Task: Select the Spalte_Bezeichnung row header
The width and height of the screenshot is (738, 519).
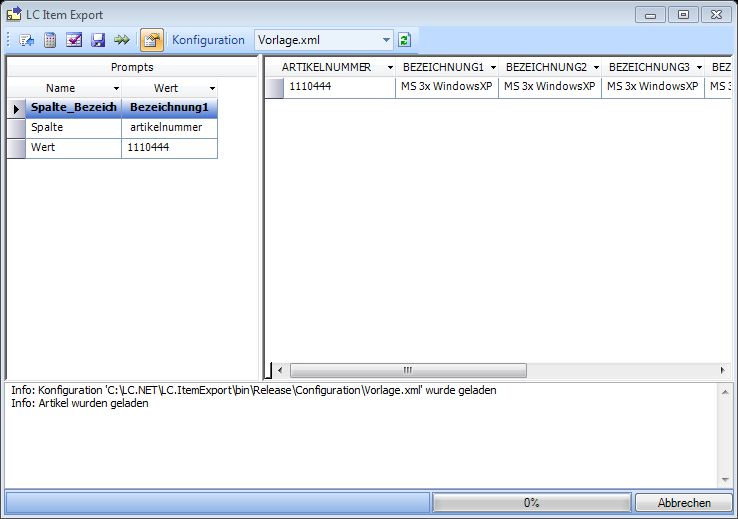Action: tap(16, 108)
